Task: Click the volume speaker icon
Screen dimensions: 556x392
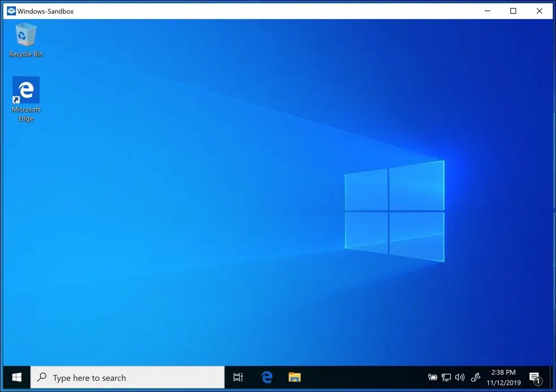Action: pos(460,377)
